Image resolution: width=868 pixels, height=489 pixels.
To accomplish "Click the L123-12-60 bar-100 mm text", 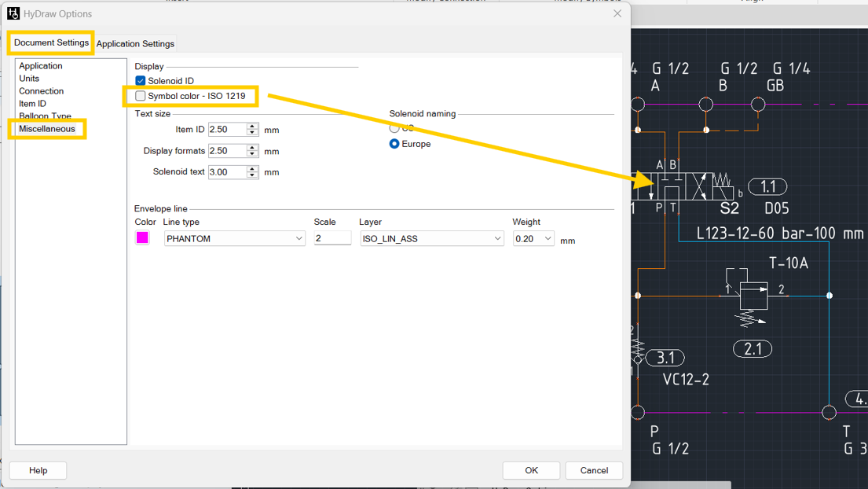I will coord(779,233).
